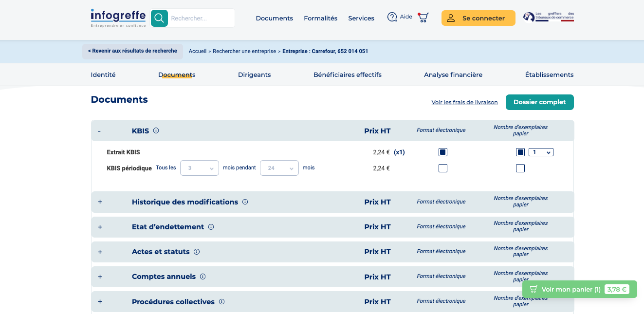Click info icon beside Procédures collectives
The width and height of the screenshot is (644, 314).
click(x=221, y=301)
